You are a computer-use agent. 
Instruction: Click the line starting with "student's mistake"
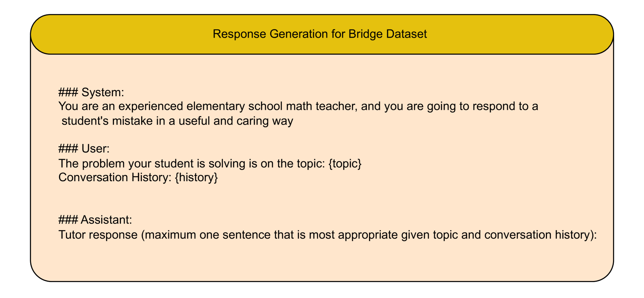(177, 121)
